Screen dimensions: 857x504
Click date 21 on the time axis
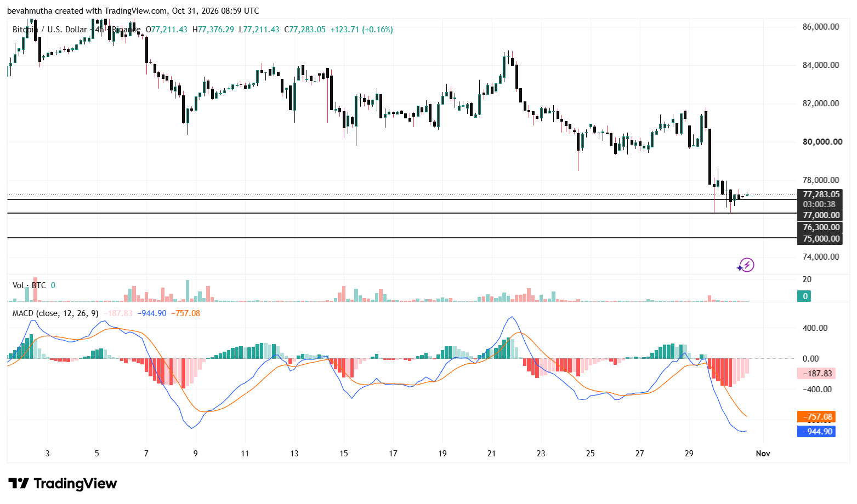point(492,454)
